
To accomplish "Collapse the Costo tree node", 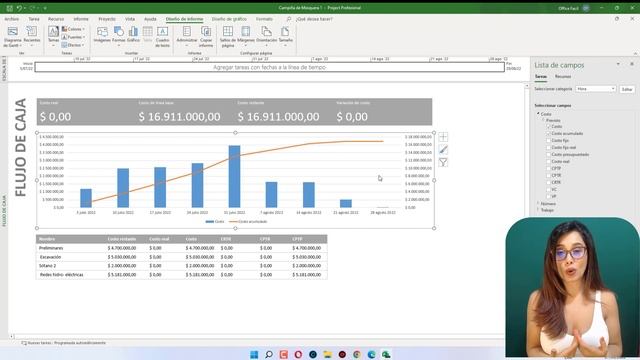I will tap(538, 114).
